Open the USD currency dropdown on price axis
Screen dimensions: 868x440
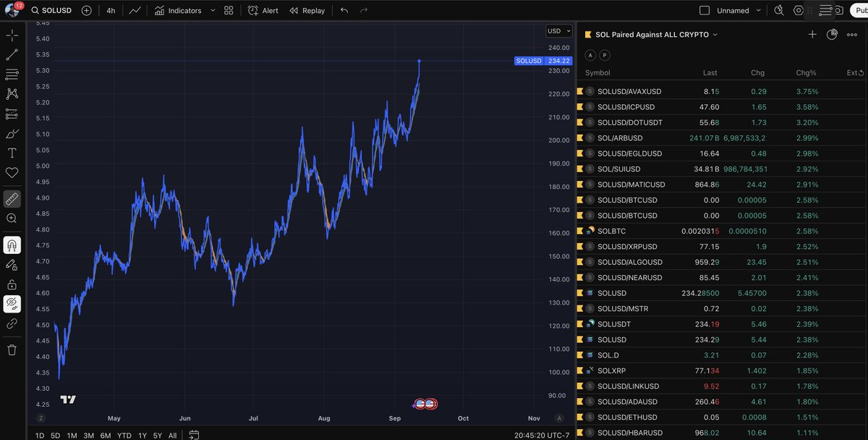pyautogui.click(x=559, y=31)
